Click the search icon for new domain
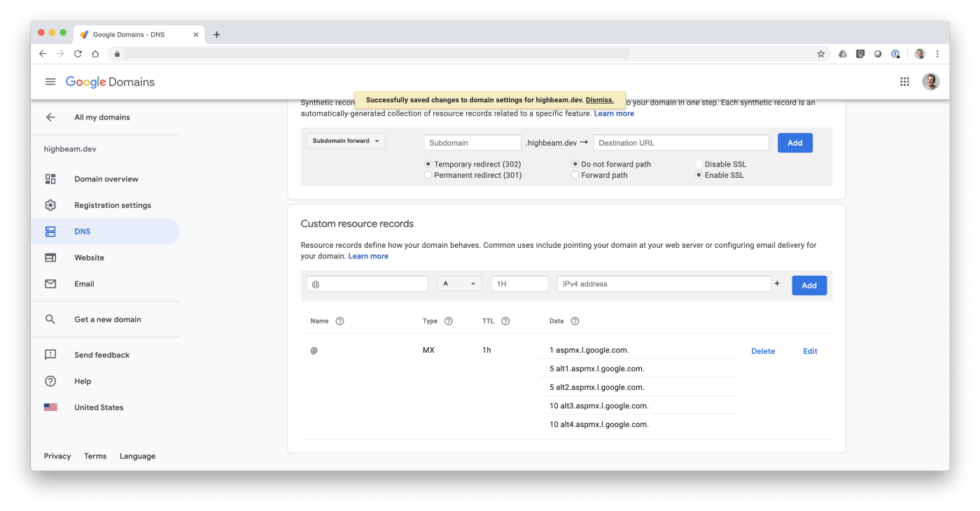The height and width of the screenshot is (511, 980). pos(50,319)
